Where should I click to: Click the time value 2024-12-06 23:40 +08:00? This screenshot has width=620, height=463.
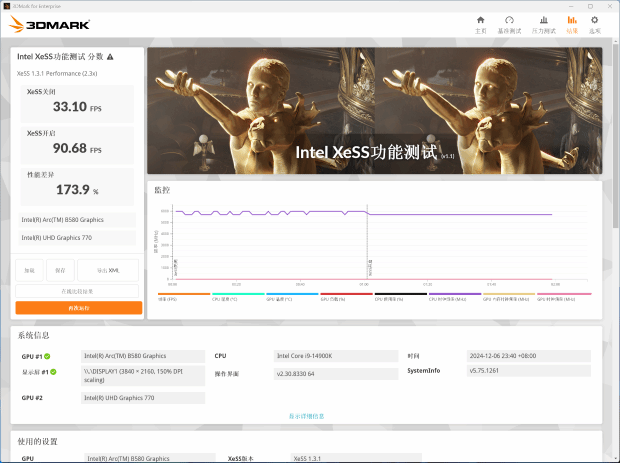[529, 356]
